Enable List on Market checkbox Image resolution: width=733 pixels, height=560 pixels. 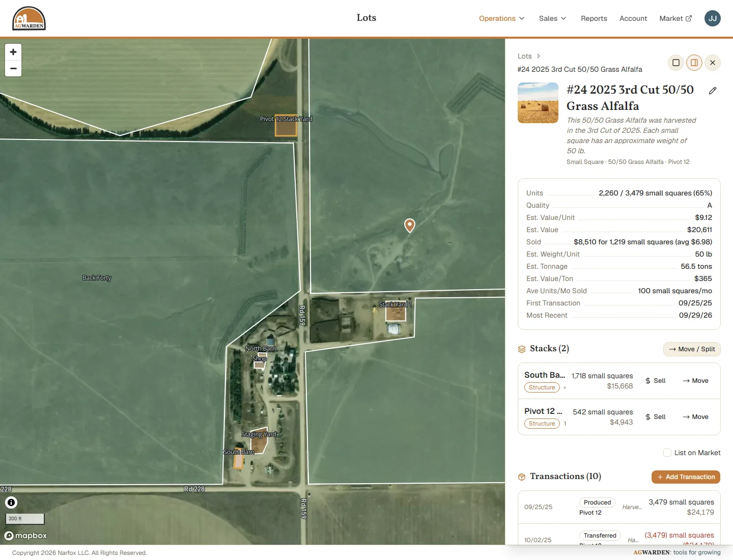(x=667, y=453)
